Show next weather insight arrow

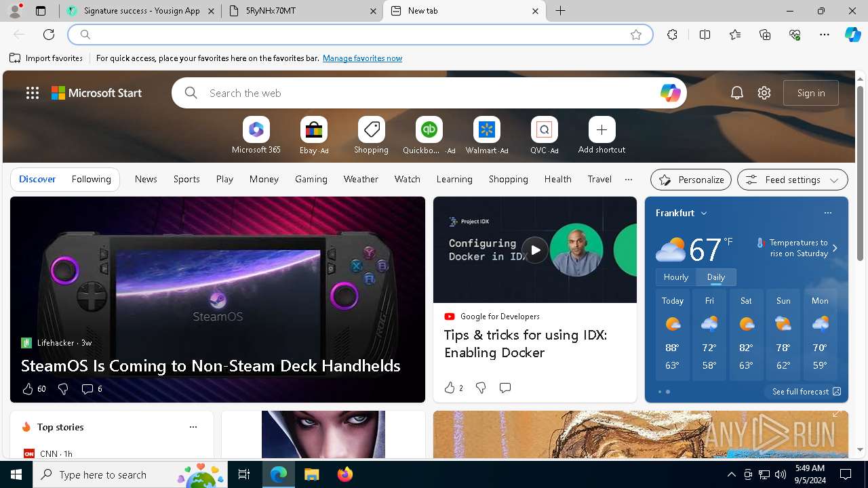(x=835, y=248)
